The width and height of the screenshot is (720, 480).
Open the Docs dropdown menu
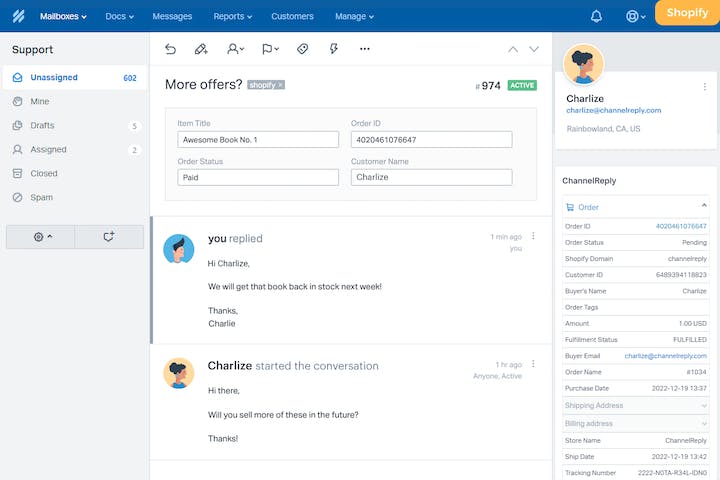(119, 16)
